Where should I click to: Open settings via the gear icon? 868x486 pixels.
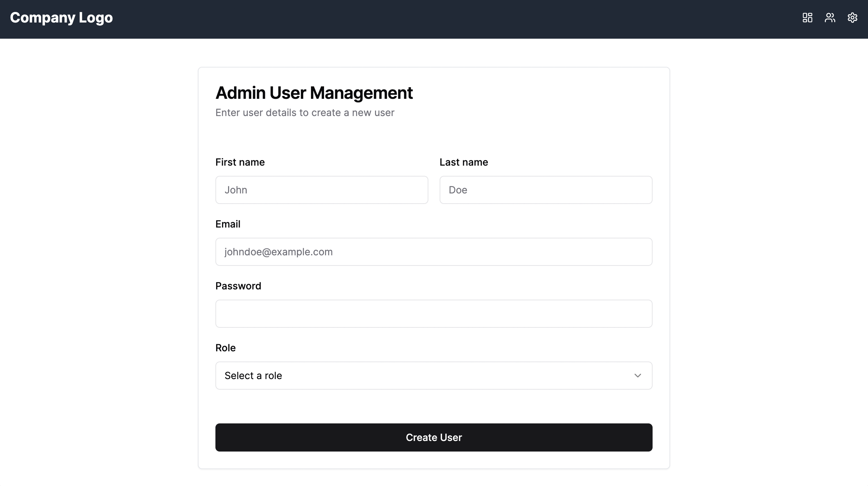(x=853, y=17)
